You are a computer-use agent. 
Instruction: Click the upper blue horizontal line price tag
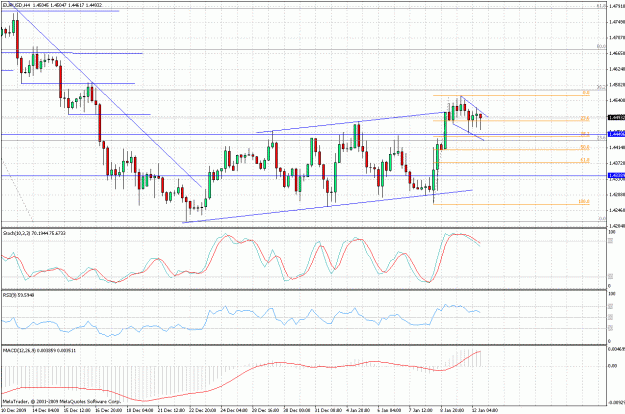tap(616, 134)
